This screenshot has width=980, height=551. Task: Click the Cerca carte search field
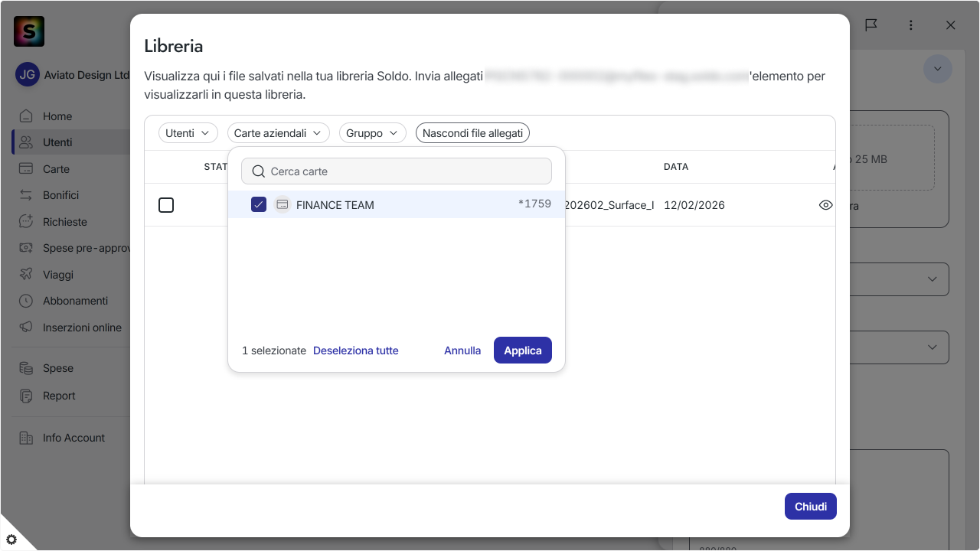click(397, 171)
